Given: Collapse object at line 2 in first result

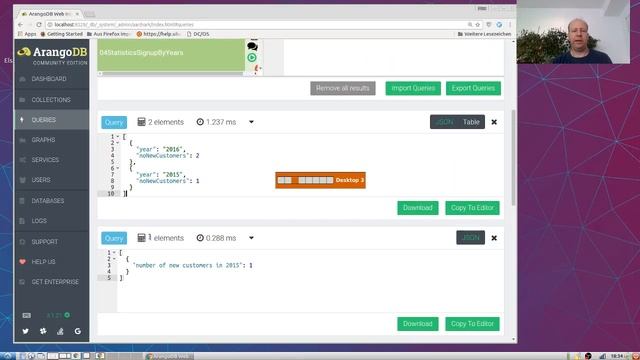Looking at the screenshot, I should click(x=118, y=143).
